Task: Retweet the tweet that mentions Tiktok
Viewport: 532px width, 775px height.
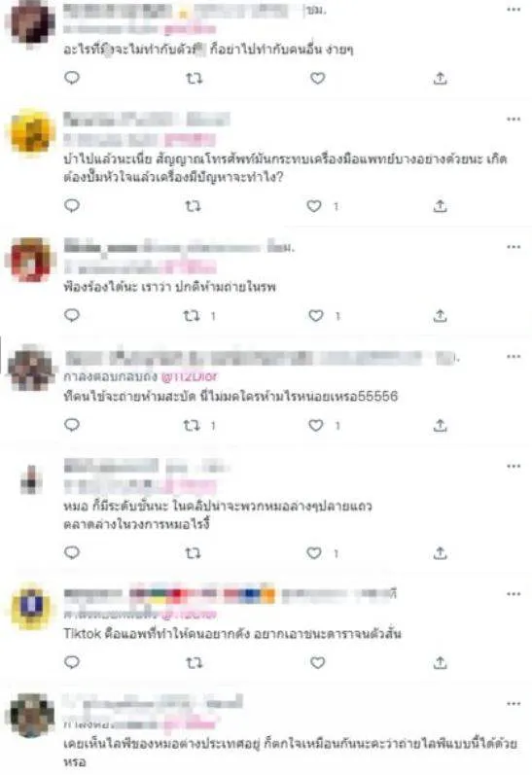Action: coord(194,662)
